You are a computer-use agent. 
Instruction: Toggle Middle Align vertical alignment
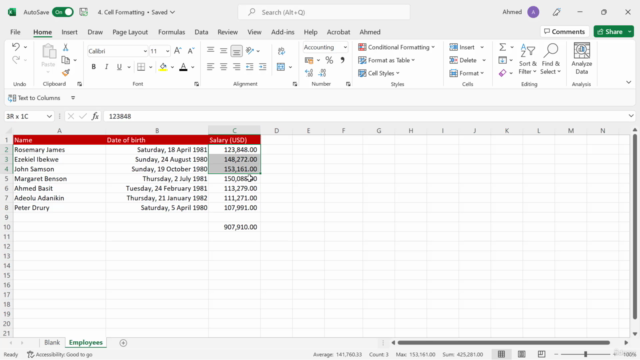(x=223, y=51)
